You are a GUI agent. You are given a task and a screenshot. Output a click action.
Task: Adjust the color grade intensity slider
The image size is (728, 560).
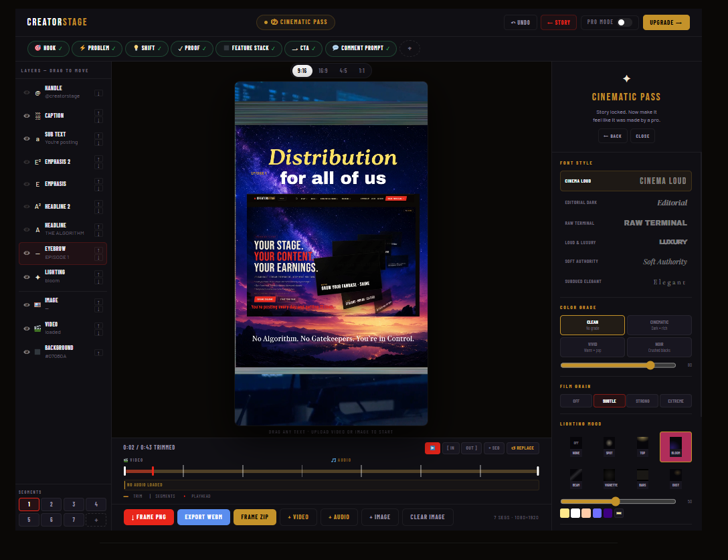coord(618,365)
